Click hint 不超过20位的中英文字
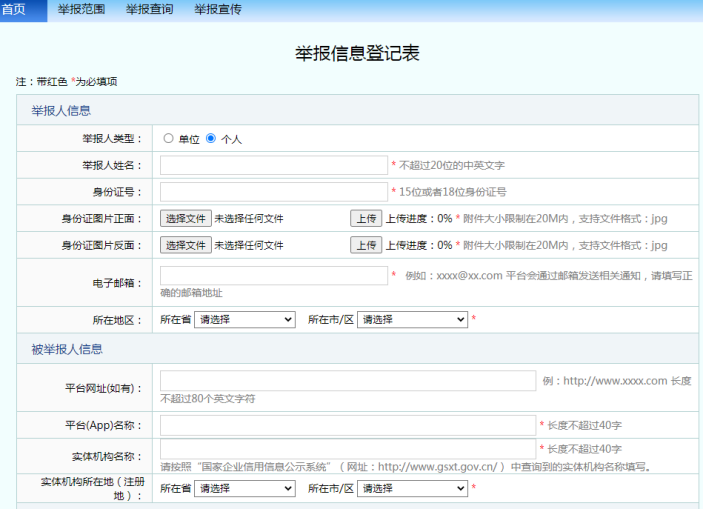 [x=452, y=166]
